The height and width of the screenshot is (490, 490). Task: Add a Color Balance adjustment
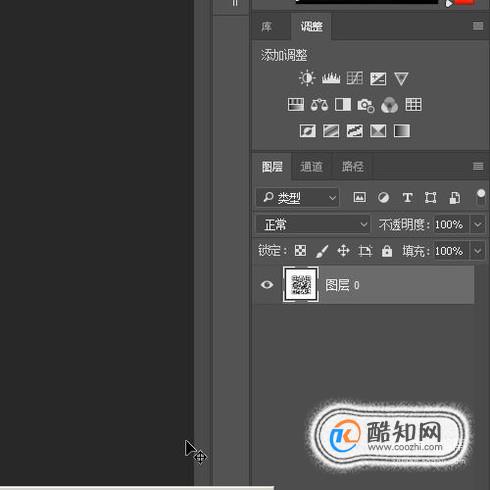click(319, 105)
